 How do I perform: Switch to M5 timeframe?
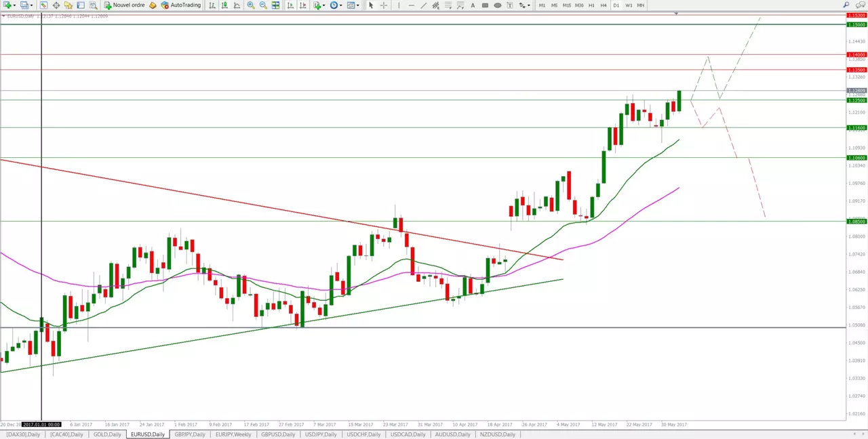554,5
